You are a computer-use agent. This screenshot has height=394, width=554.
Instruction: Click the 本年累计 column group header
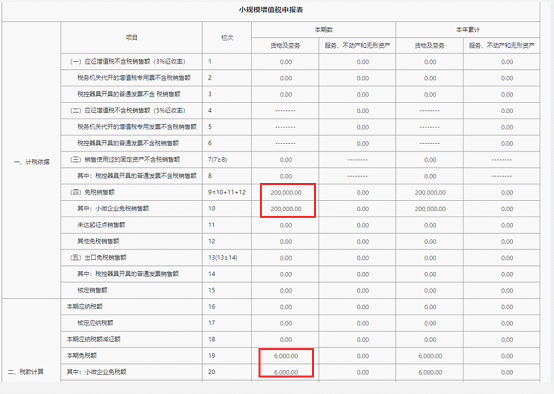coord(468,30)
